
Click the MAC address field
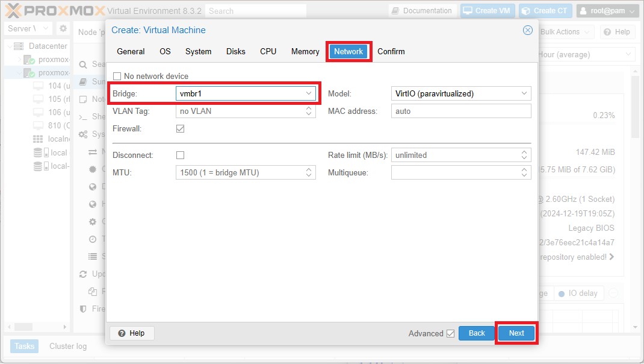click(x=461, y=111)
